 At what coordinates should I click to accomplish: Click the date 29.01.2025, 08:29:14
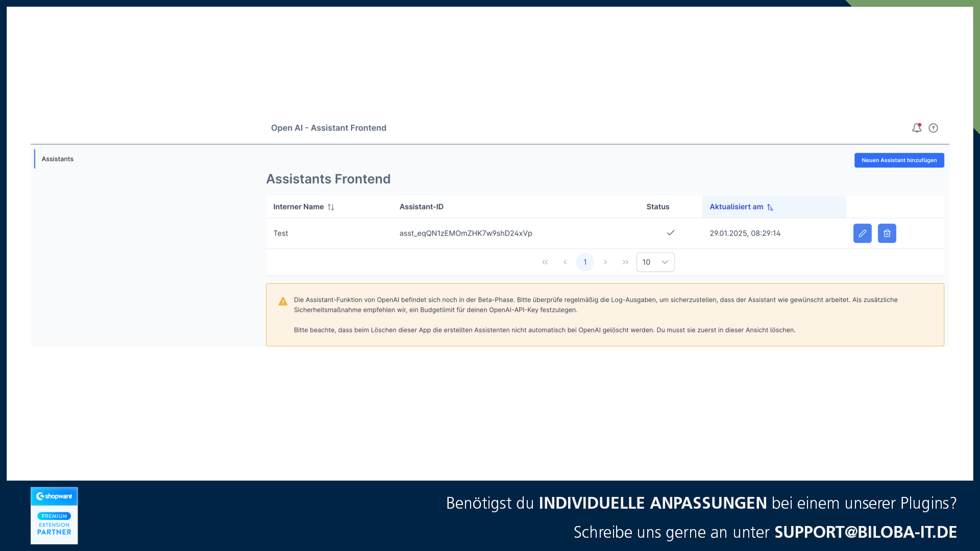point(745,233)
